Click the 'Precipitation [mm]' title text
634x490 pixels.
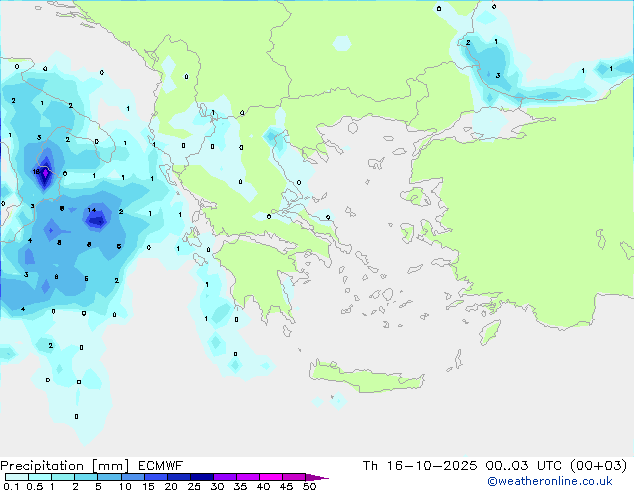tap(65, 466)
